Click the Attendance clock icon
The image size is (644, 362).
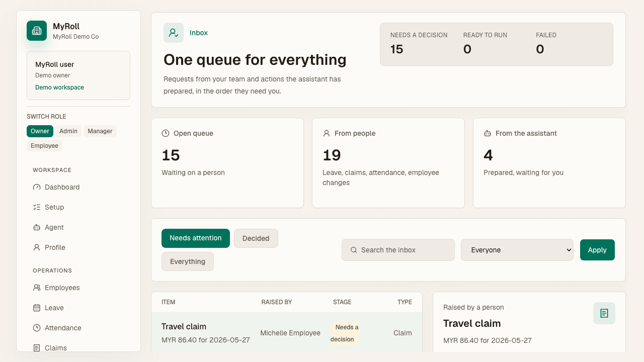pyautogui.click(x=37, y=328)
